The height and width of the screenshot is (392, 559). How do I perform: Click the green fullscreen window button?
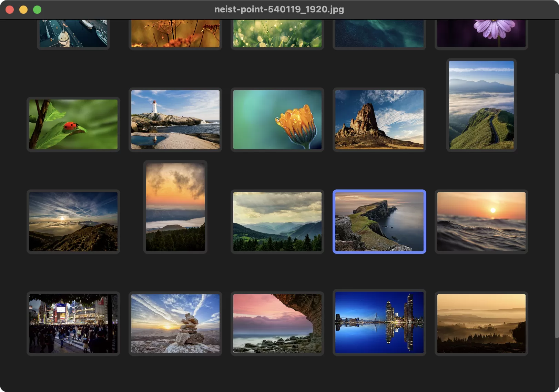point(37,10)
